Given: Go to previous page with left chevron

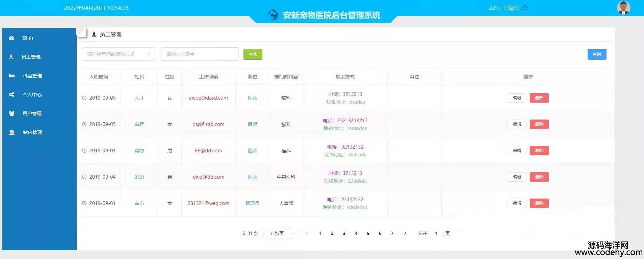Looking at the screenshot, I should click(307, 233).
